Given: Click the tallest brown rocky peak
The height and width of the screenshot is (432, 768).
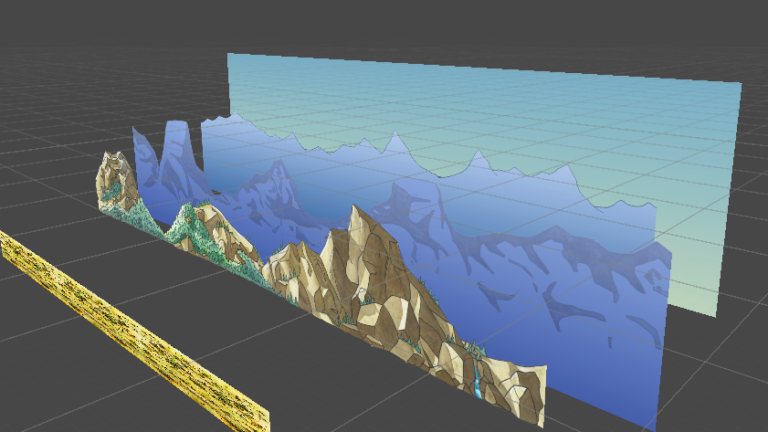Looking at the screenshot, I should click(x=362, y=240).
